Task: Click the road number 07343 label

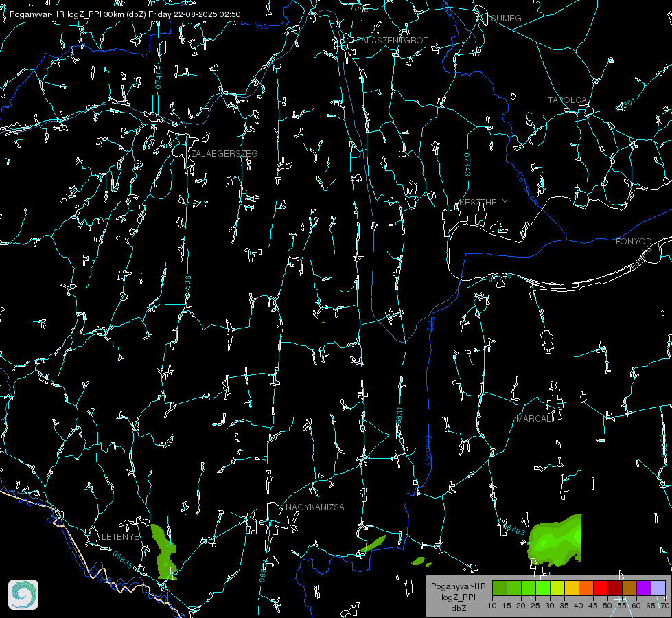Action: 467,165
